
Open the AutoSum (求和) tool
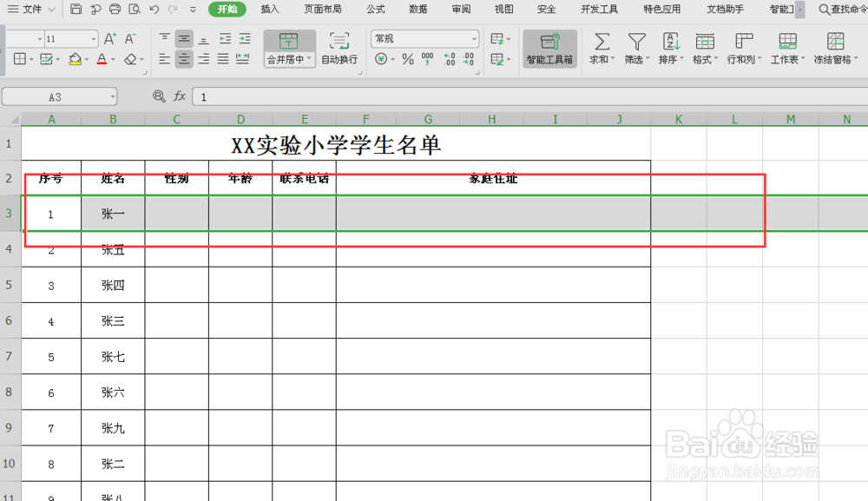tap(601, 48)
